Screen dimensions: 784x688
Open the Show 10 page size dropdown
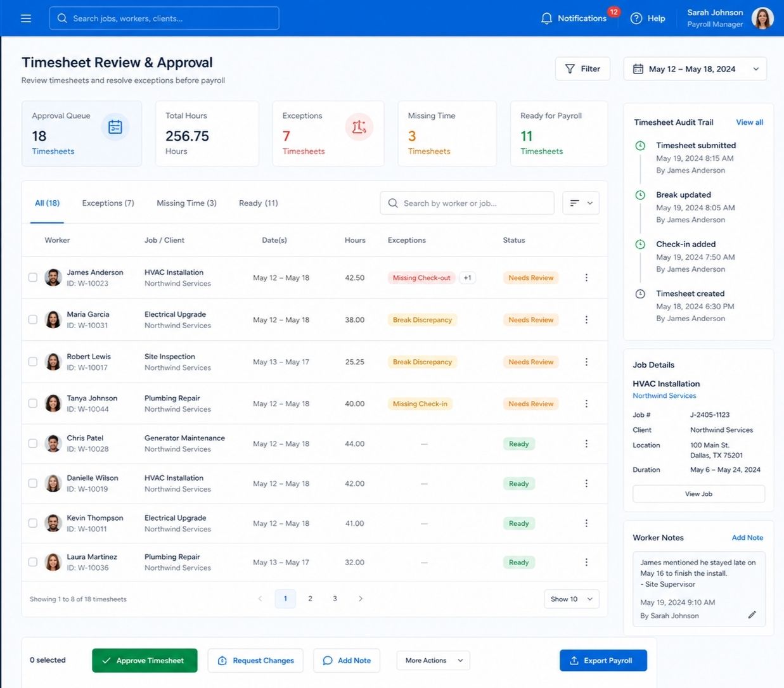(572, 599)
